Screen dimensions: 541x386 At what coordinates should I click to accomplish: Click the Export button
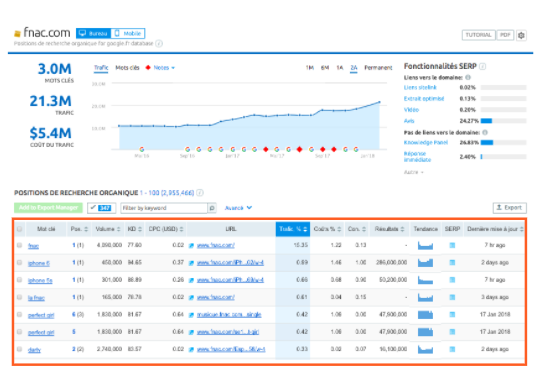(509, 208)
